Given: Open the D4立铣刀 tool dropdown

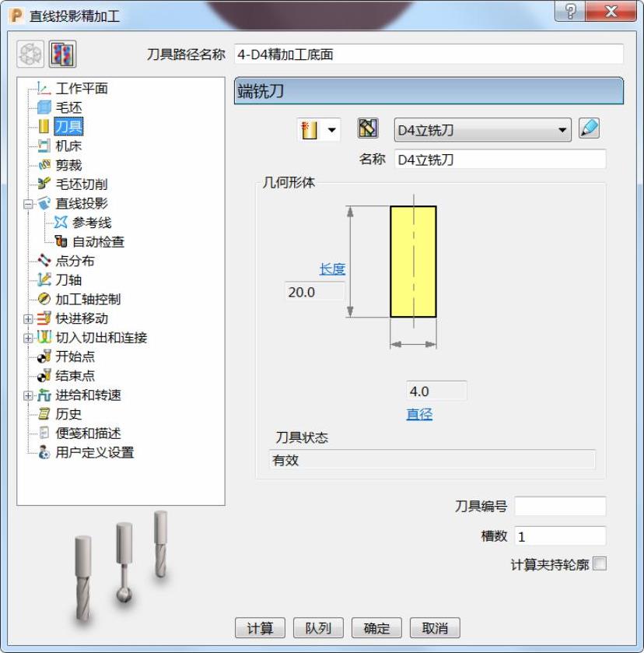Looking at the screenshot, I should pos(482,130).
